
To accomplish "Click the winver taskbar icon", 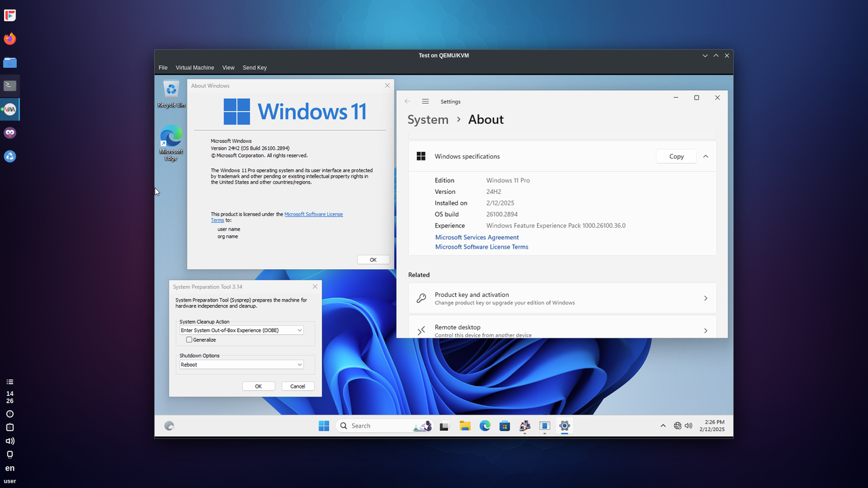I will click(545, 426).
